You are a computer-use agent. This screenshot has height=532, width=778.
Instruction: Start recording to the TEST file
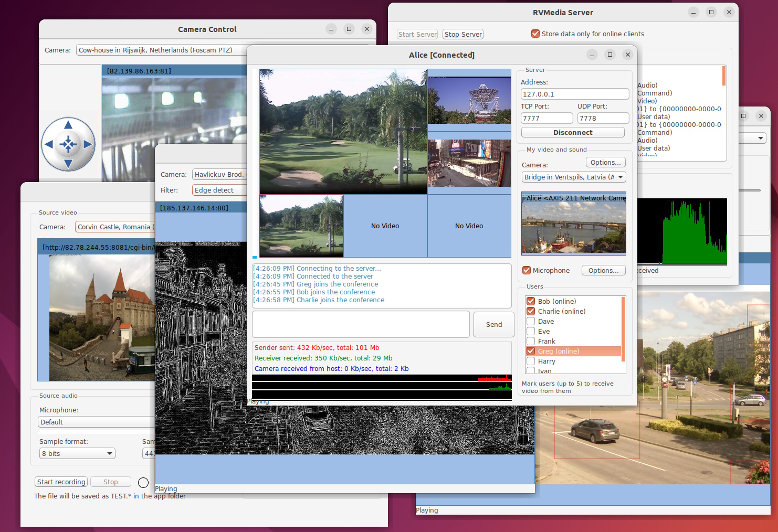click(x=61, y=482)
